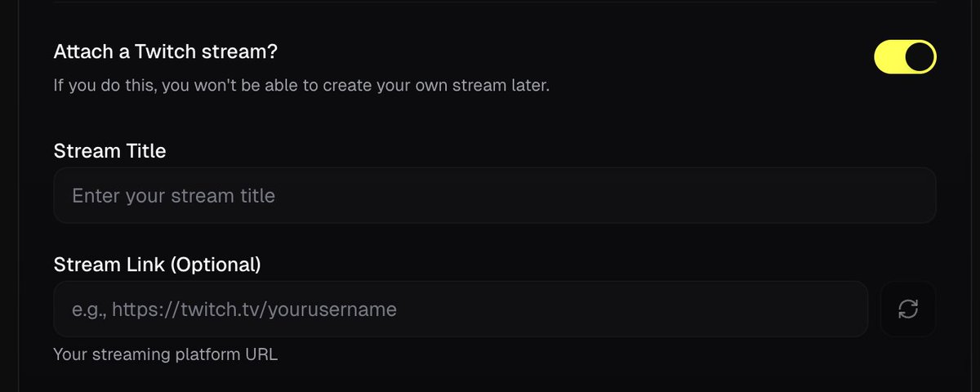
Task: Focus the Stream Title input field
Action: click(x=494, y=196)
